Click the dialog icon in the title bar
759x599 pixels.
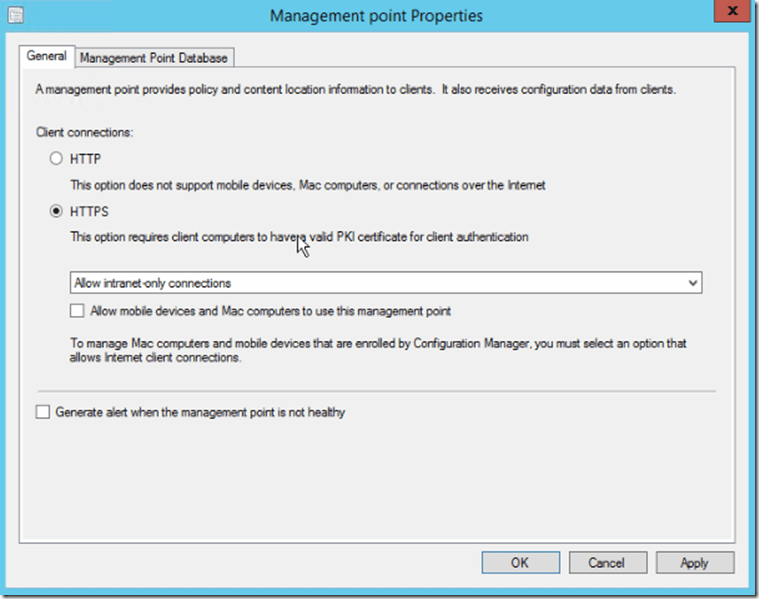tap(13, 15)
